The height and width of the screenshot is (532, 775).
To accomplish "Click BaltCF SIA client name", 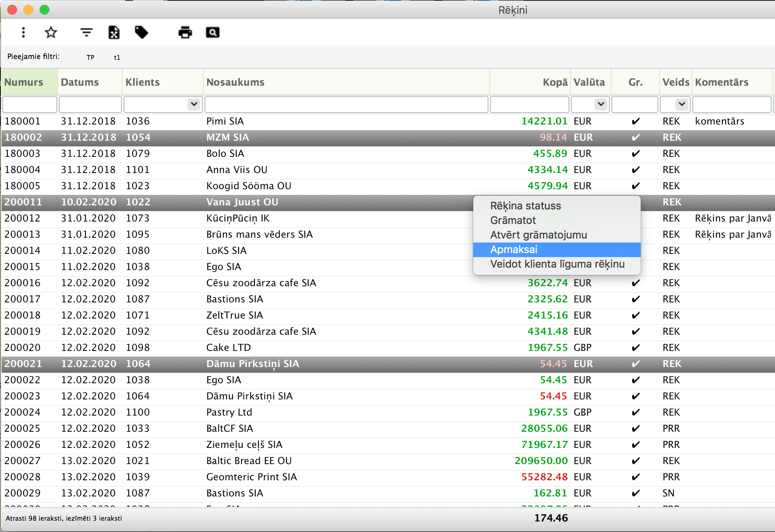I will [x=229, y=429].
